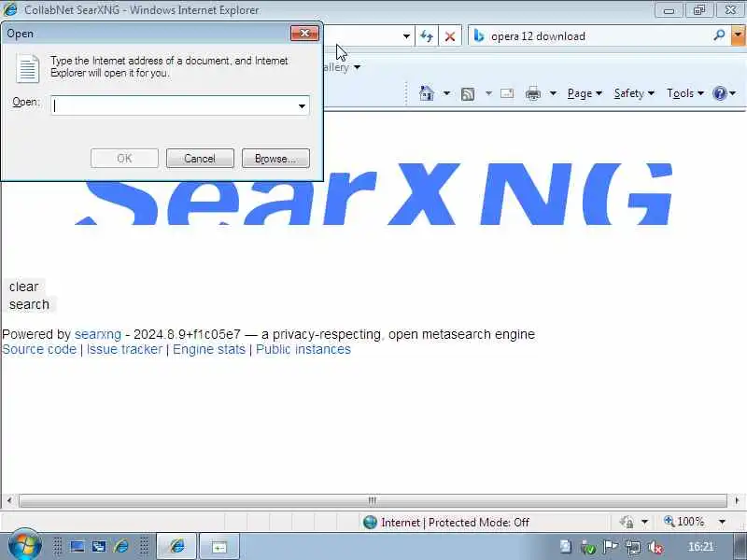Click the green check security tray icon
The height and width of the screenshot is (560, 747).
588,548
